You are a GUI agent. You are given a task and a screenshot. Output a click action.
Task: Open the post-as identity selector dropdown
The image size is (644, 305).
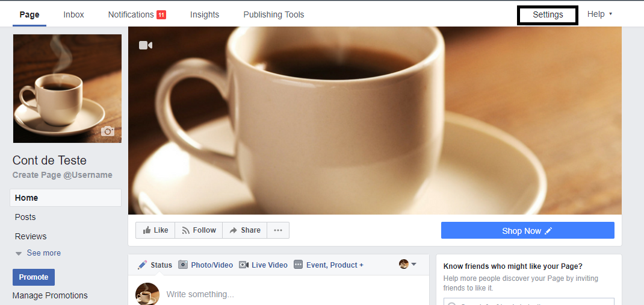click(x=408, y=264)
